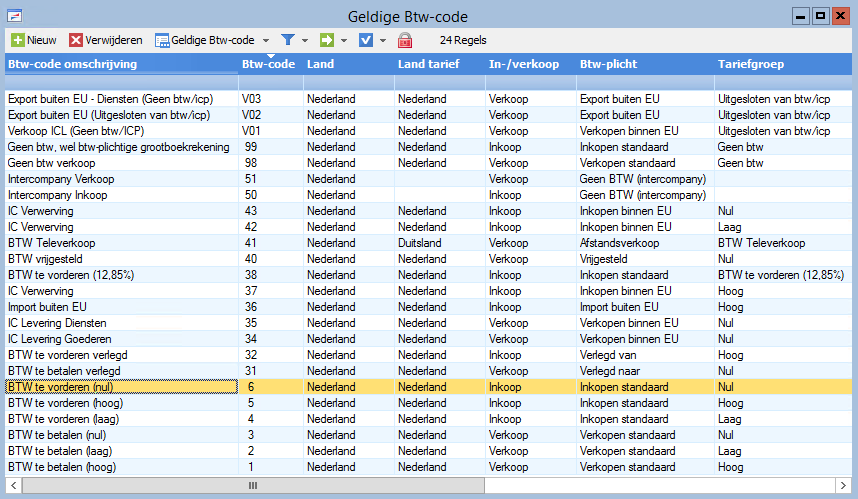Click the Verwijderen delete button
Image resolution: width=858 pixels, height=499 pixels.
tap(106, 40)
